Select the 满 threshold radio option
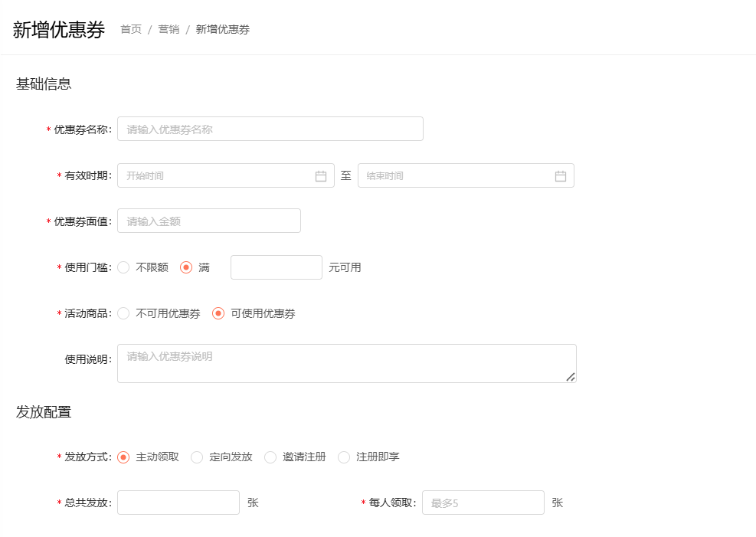Screen dimensions: 756x537 186,267
